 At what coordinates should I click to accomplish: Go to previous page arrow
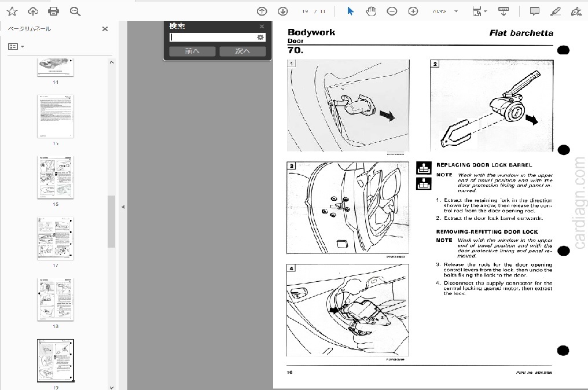pyautogui.click(x=262, y=11)
